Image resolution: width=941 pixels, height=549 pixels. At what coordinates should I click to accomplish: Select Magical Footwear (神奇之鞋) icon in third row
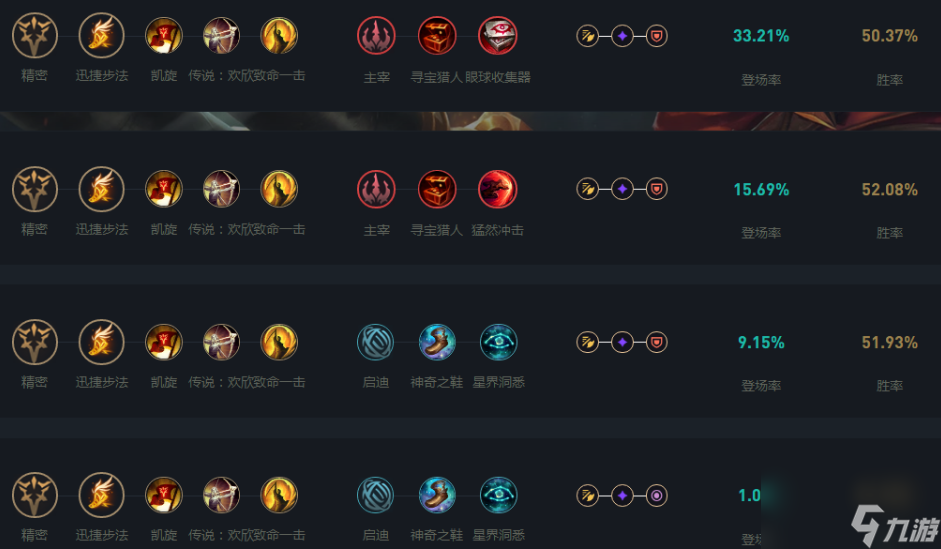pos(437,342)
